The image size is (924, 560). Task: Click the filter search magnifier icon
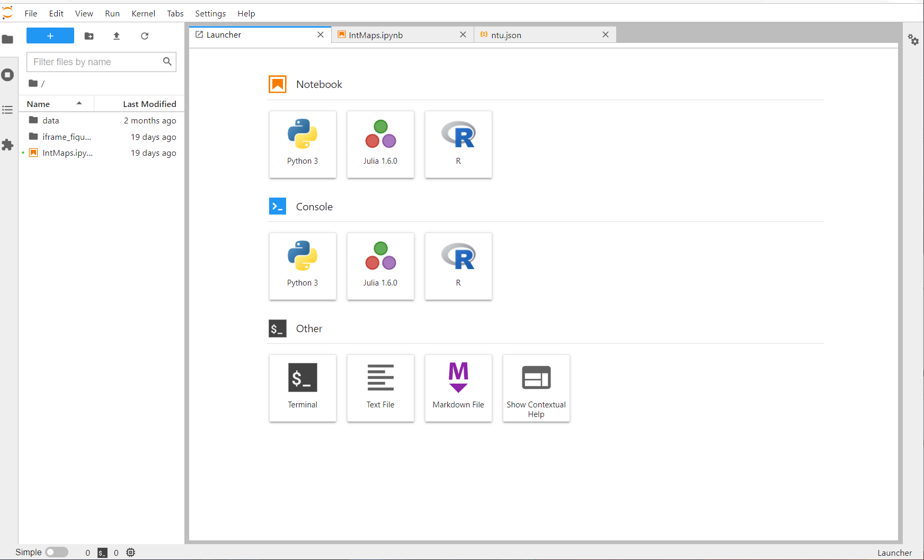point(167,61)
